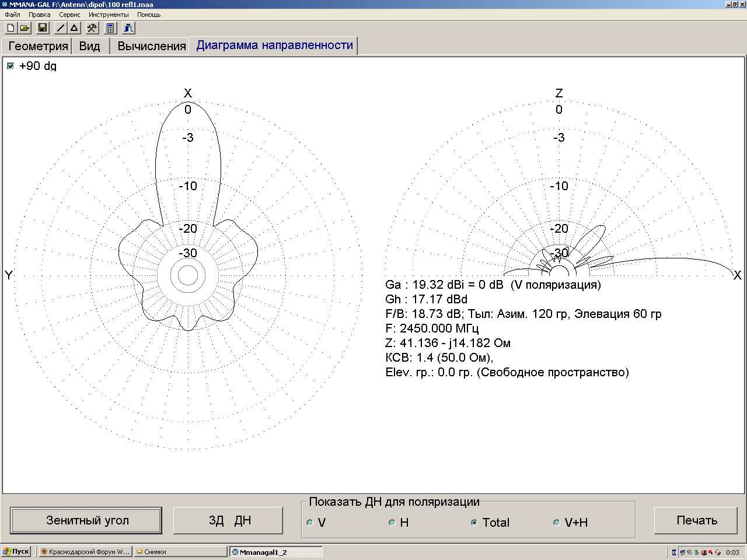Select the V+H polarization radio button
Image resolution: width=747 pixels, height=560 pixels.
pyautogui.click(x=556, y=523)
